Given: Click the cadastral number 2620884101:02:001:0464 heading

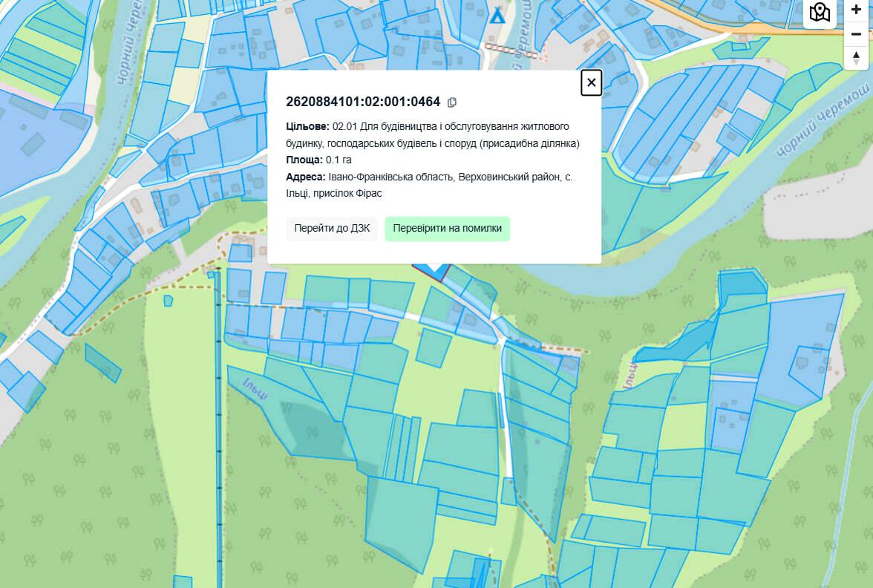Looking at the screenshot, I should 362,102.
